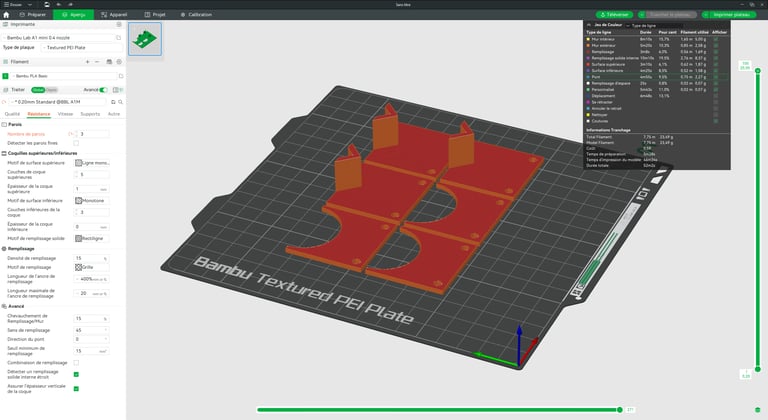The height and width of the screenshot is (420, 768).
Task: Open the Imprimer plateau options arrow
Action: click(705, 15)
